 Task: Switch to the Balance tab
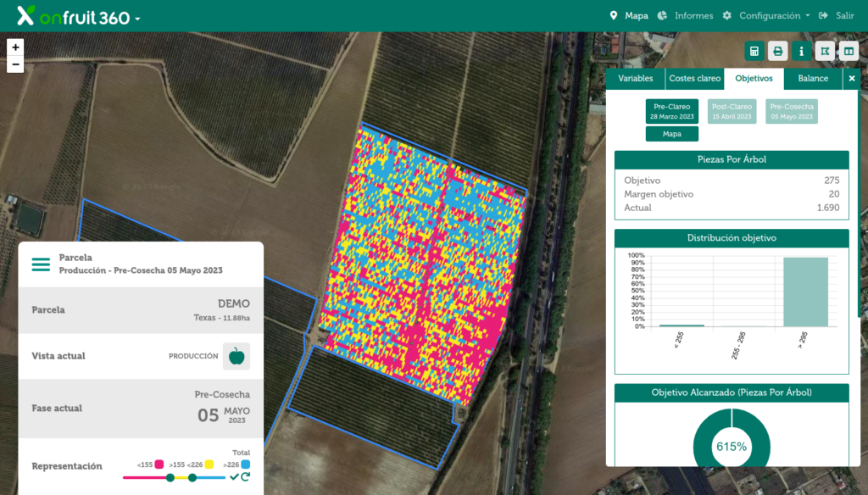812,78
